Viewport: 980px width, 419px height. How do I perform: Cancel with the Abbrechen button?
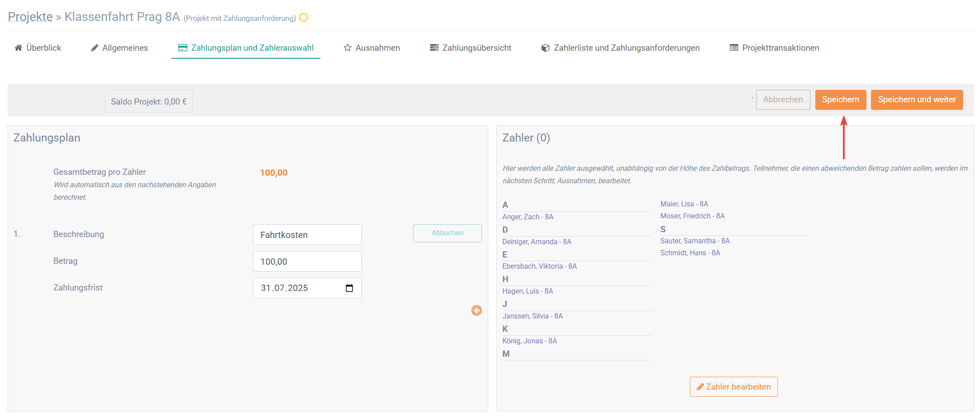tap(783, 100)
